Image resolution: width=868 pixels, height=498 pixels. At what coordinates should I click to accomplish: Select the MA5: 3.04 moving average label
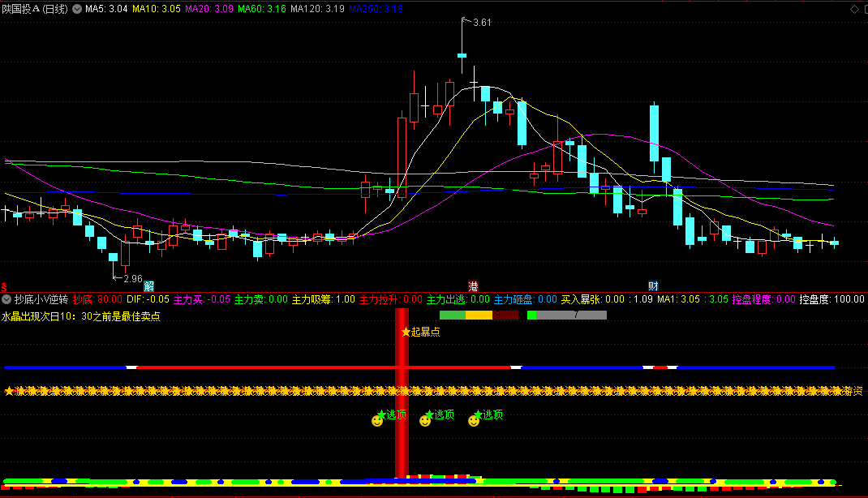coord(106,9)
